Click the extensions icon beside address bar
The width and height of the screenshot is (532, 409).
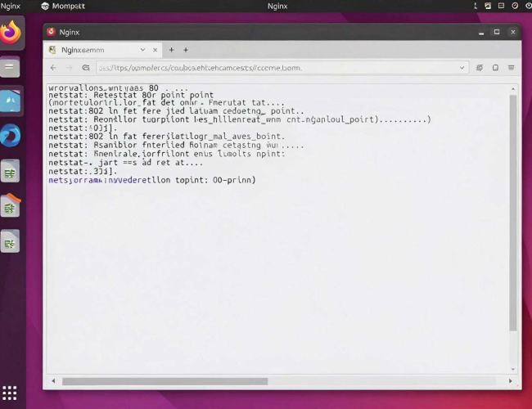(480, 68)
